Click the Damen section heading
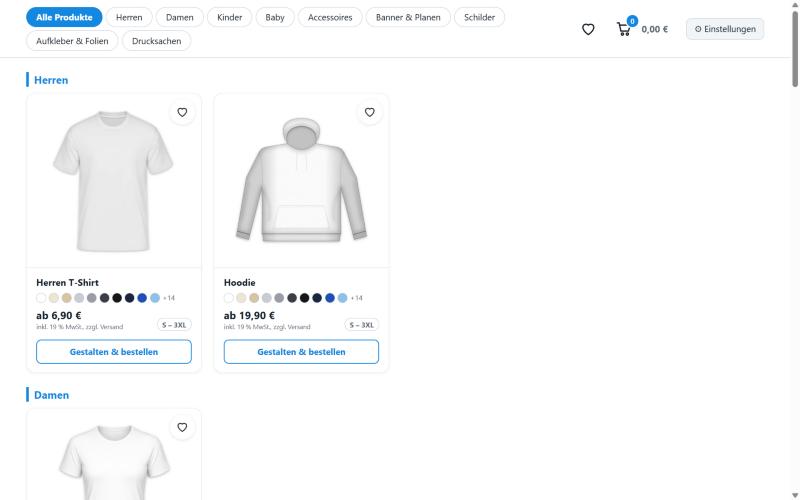The image size is (800, 500). (52, 395)
